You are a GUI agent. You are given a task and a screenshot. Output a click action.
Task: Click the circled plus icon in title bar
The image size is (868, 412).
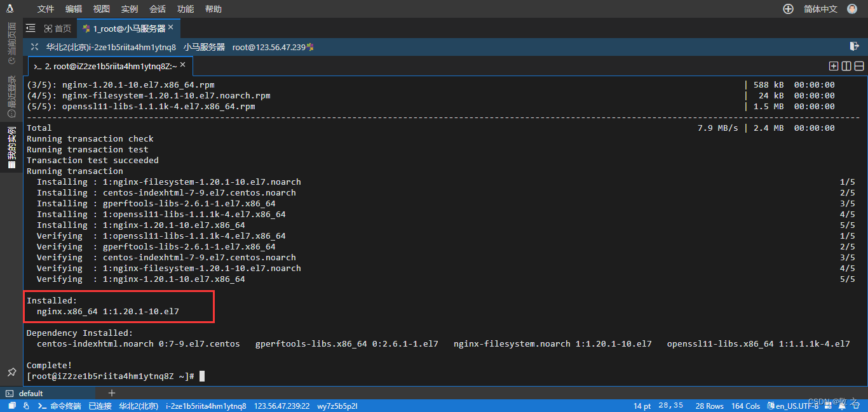click(x=788, y=9)
